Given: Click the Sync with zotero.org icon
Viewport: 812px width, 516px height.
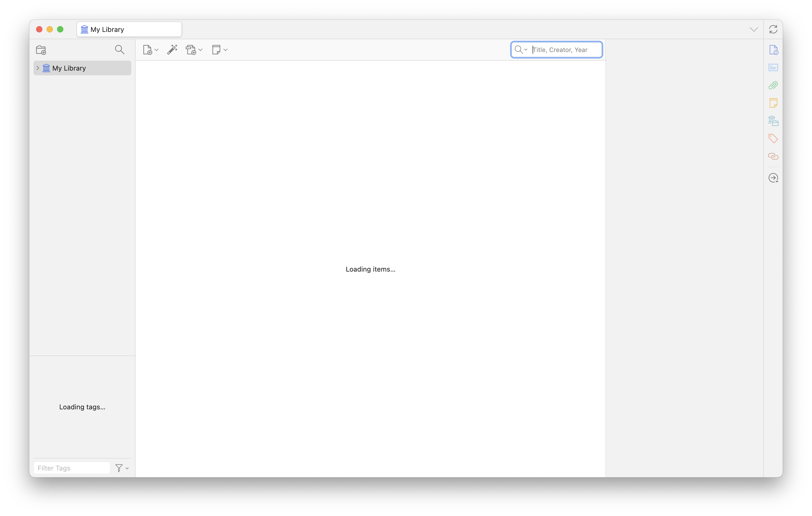Looking at the screenshot, I should [x=773, y=29].
